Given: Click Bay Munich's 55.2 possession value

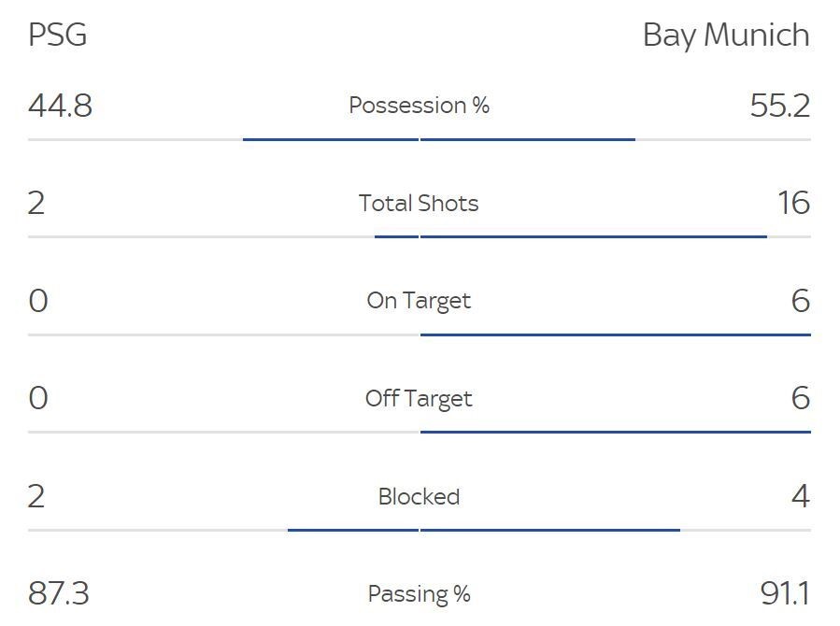Looking at the screenshot, I should pos(779,106).
